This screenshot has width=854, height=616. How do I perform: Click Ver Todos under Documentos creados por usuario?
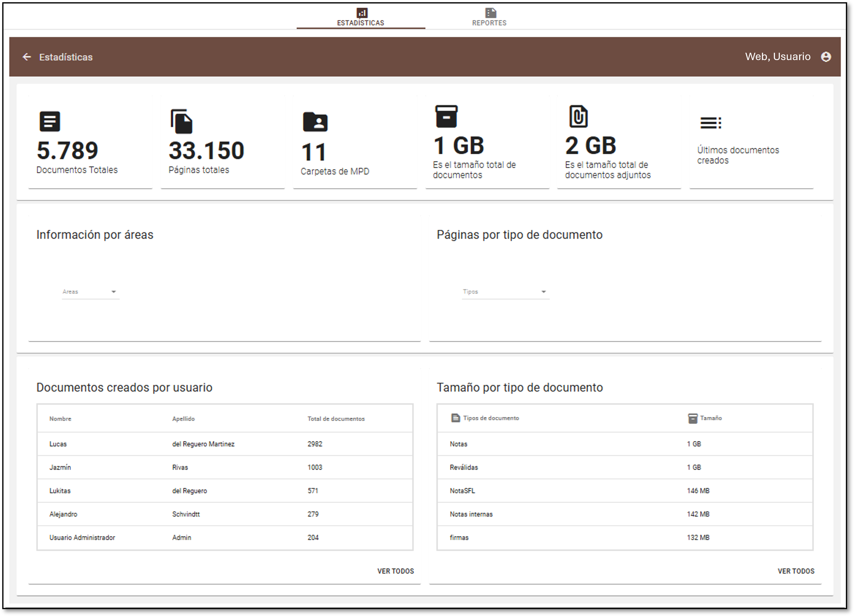click(x=395, y=571)
